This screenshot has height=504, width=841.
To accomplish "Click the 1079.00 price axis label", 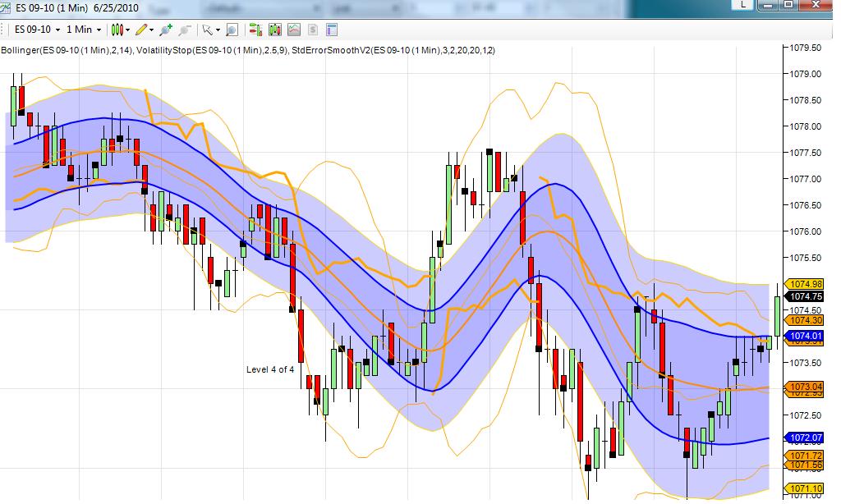I will [805, 74].
